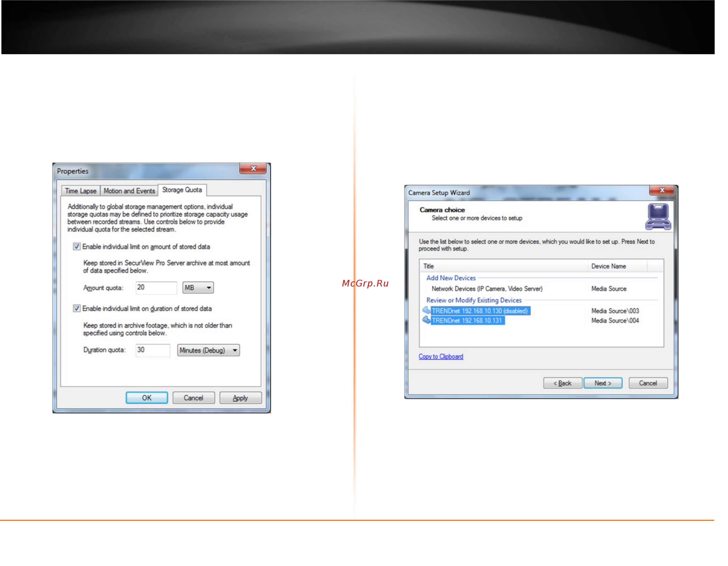
Task: Click the Media Source\003 cell
Action: [x=615, y=311]
